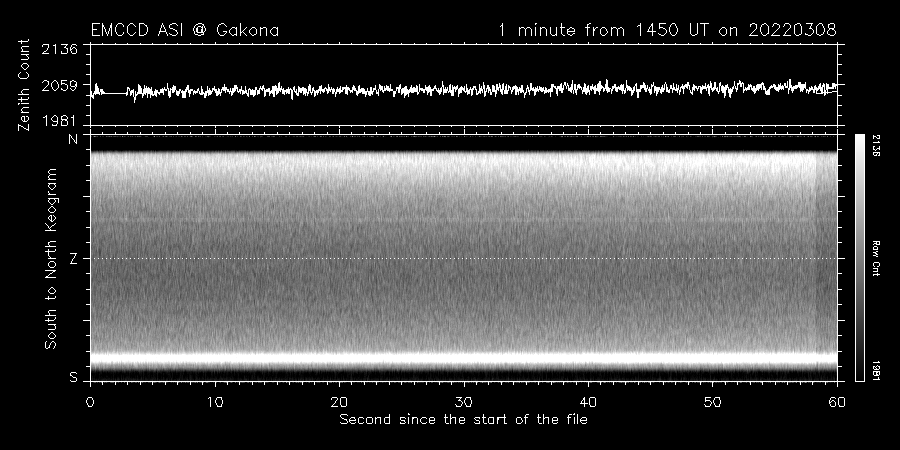Click the 'EMCCD ASI @ Gakona' title text
Screen dimensions: 900x450
185,30
